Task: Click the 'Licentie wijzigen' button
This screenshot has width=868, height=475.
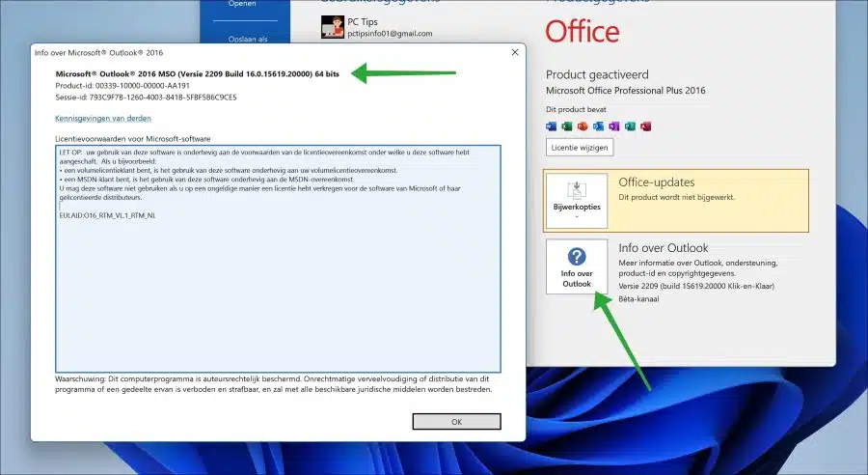Action: click(580, 148)
